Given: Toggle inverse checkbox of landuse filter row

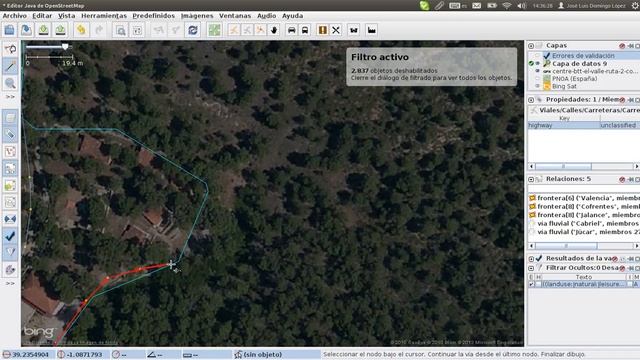Looking at the screenshot, I should (x=629, y=284).
